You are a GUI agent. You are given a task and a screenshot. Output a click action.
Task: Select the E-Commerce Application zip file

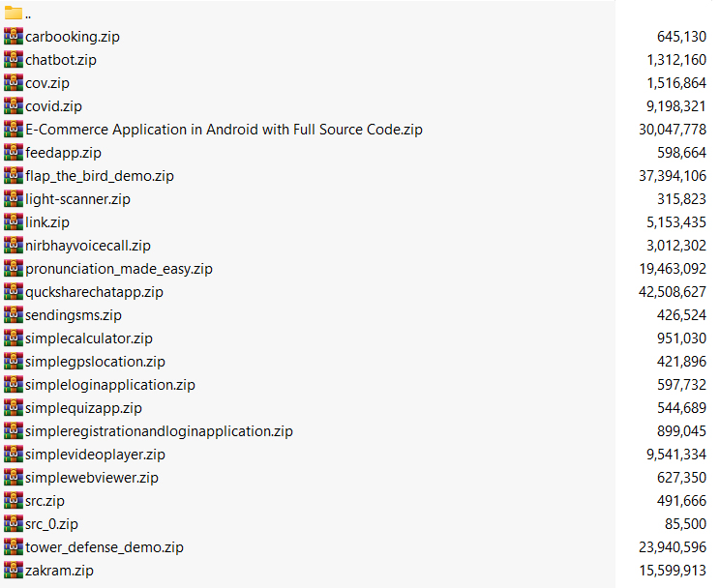point(224,130)
